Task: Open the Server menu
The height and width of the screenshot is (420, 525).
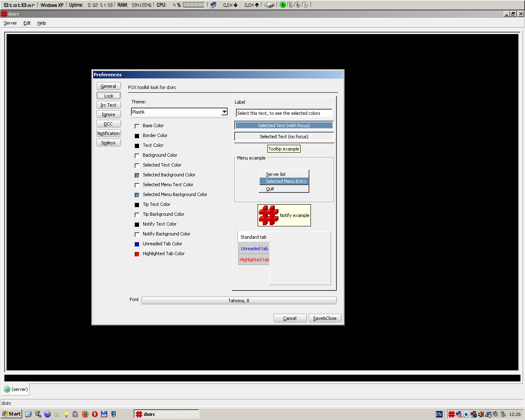Action: click(x=10, y=23)
